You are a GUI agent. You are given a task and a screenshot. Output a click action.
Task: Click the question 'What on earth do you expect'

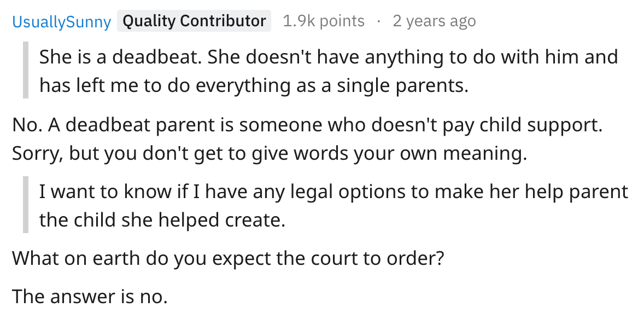pos(228,258)
